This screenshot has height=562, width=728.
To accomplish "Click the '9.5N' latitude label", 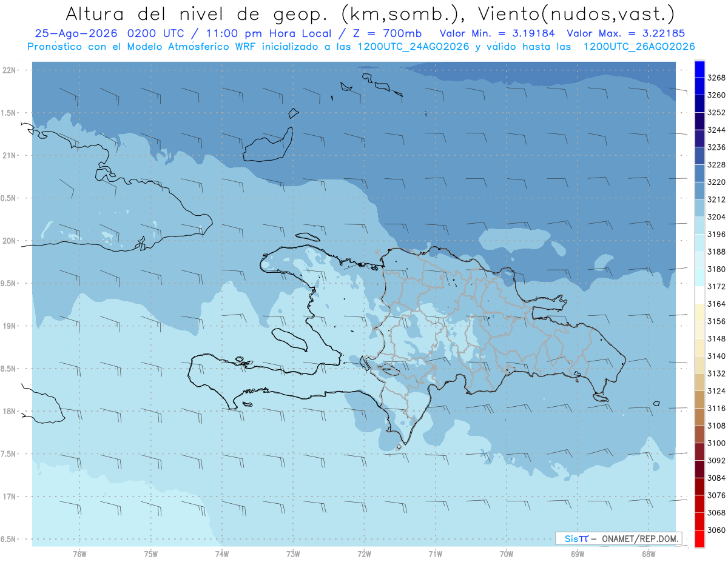I will point(8,283).
